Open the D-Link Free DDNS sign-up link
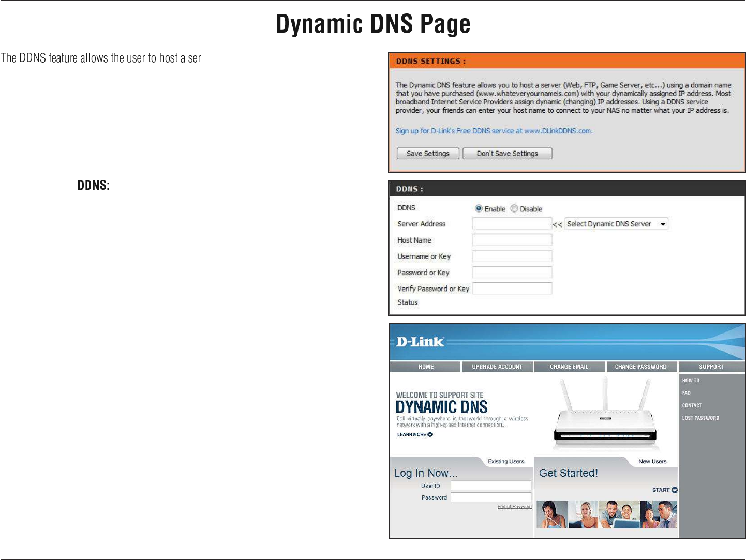 click(494, 131)
